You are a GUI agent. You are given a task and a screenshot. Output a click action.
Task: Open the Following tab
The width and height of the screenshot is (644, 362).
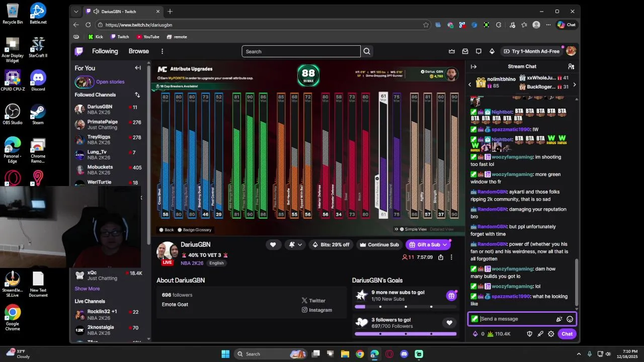tap(105, 51)
